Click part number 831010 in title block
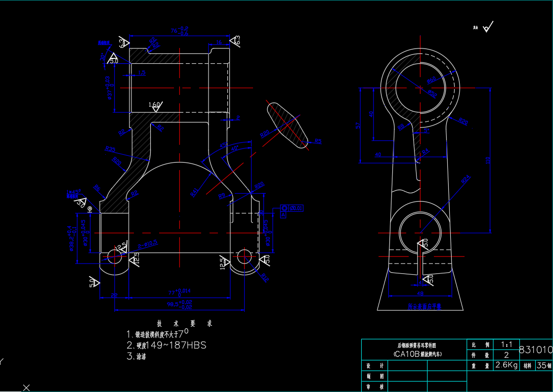553x392 pixels. (x=535, y=350)
